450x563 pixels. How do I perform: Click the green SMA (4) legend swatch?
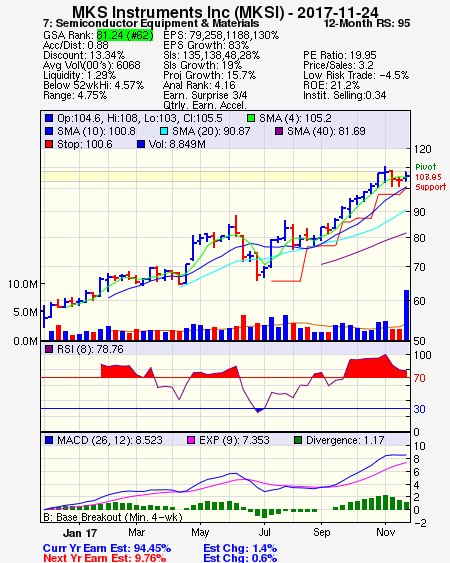tap(251, 118)
